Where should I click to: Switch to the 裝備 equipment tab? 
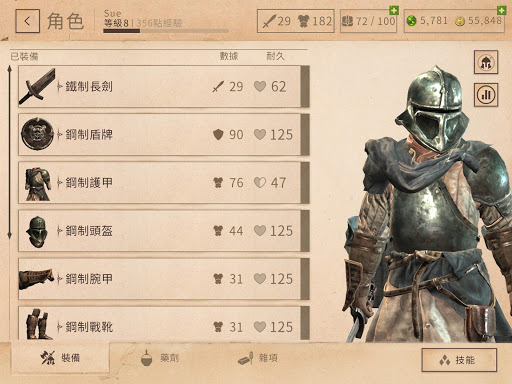point(60,358)
